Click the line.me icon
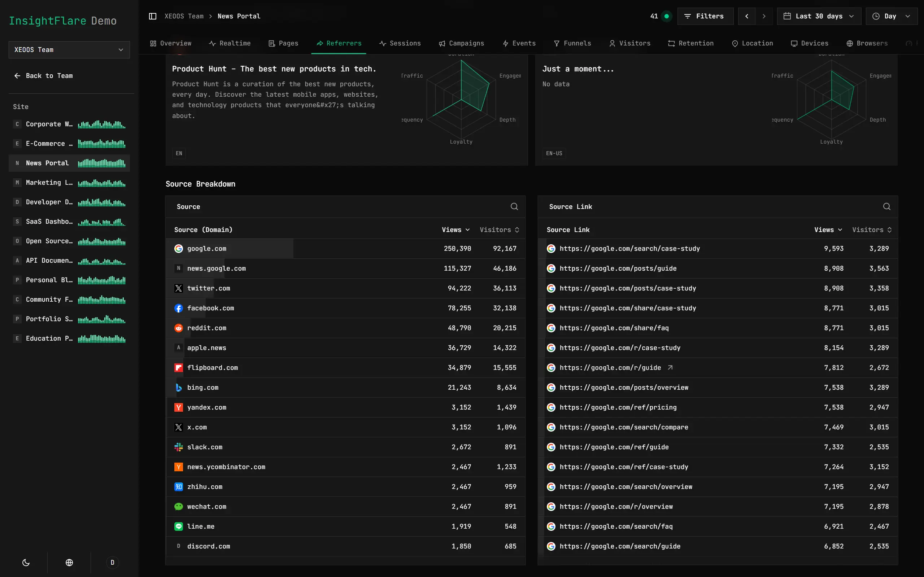 tap(179, 526)
